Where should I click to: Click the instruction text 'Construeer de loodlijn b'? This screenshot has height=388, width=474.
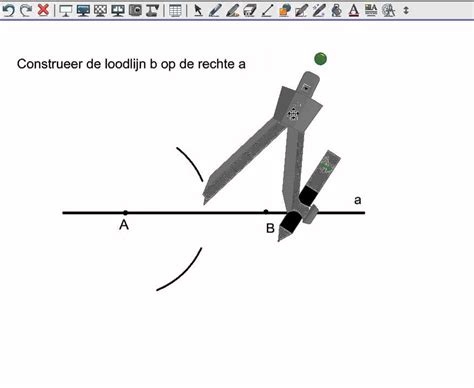[x=87, y=64]
